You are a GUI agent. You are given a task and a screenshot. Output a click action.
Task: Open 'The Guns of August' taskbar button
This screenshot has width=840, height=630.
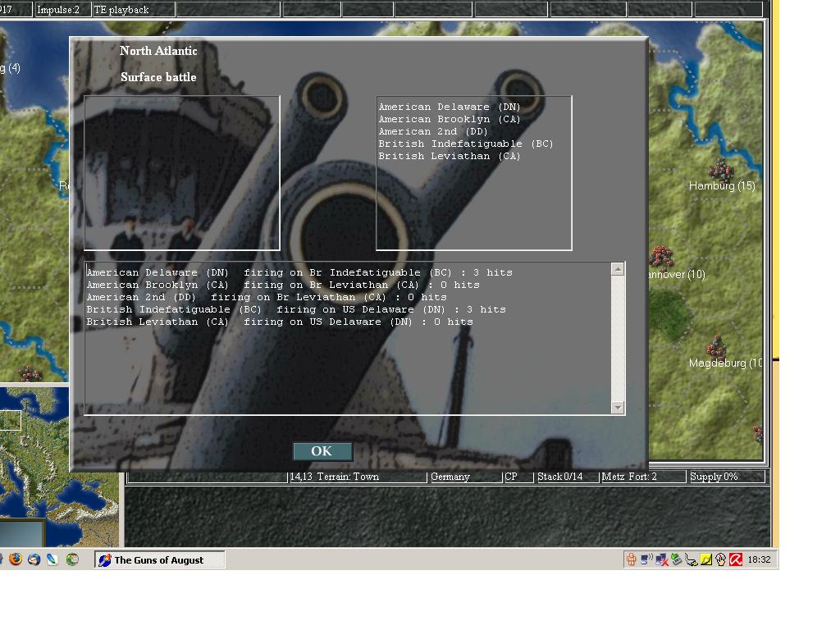tap(160, 559)
